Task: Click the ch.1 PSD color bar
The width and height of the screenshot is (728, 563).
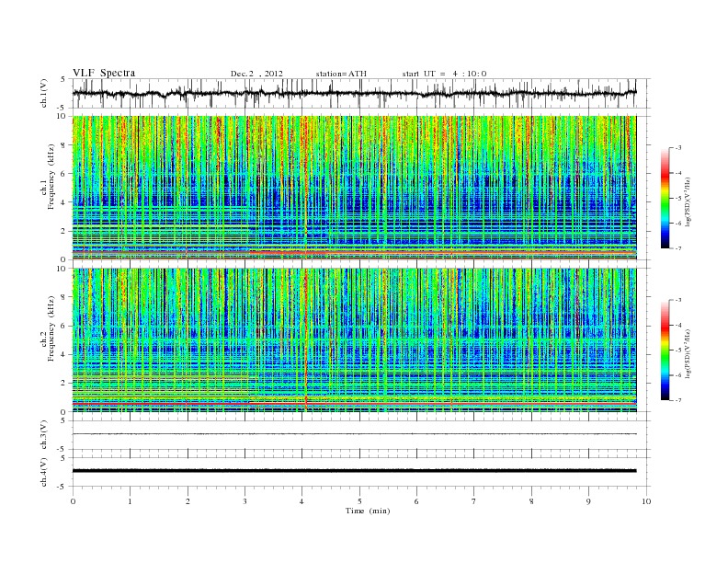Action: click(665, 198)
